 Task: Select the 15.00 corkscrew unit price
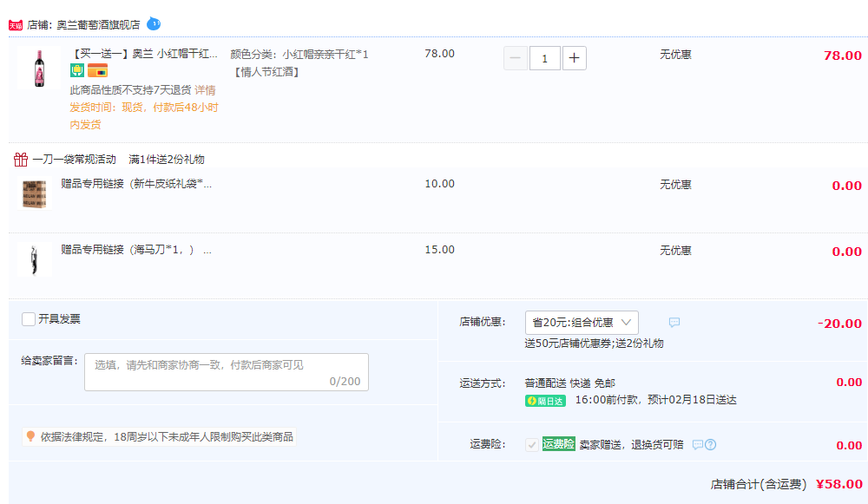pos(439,250)
